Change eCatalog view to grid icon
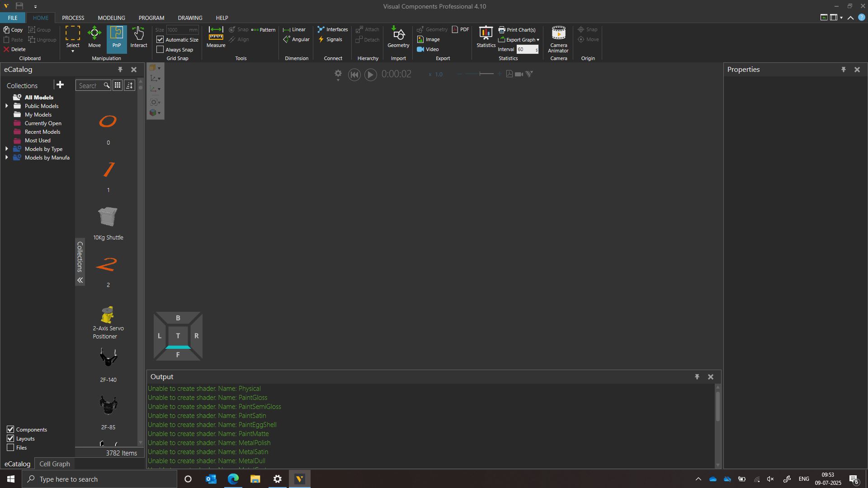 coord(118,85)
